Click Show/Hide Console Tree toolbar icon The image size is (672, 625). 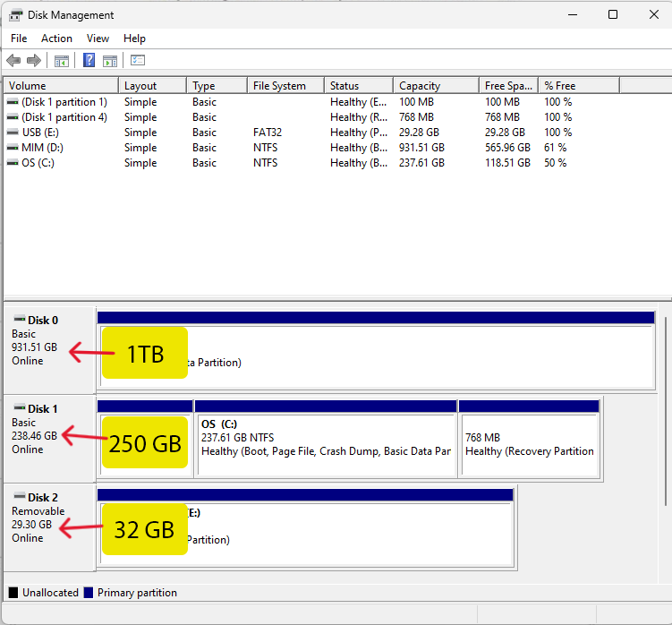click(x=61, y=61)
